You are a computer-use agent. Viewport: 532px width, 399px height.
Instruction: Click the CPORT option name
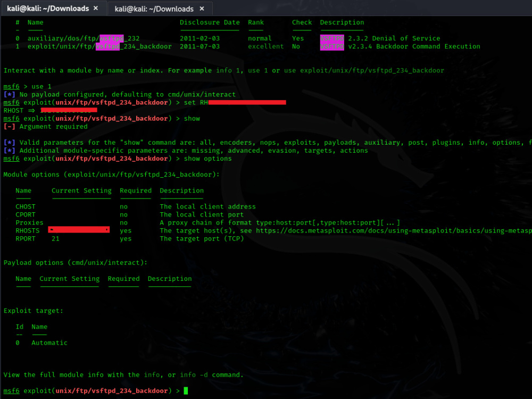coord(26,215)
